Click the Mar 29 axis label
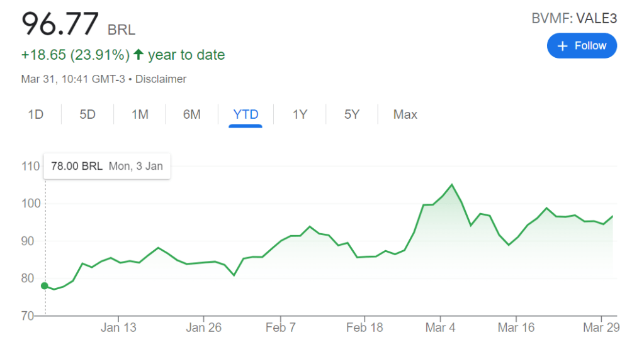The width and height of the screenshot is (644, 347). (601, 328)
